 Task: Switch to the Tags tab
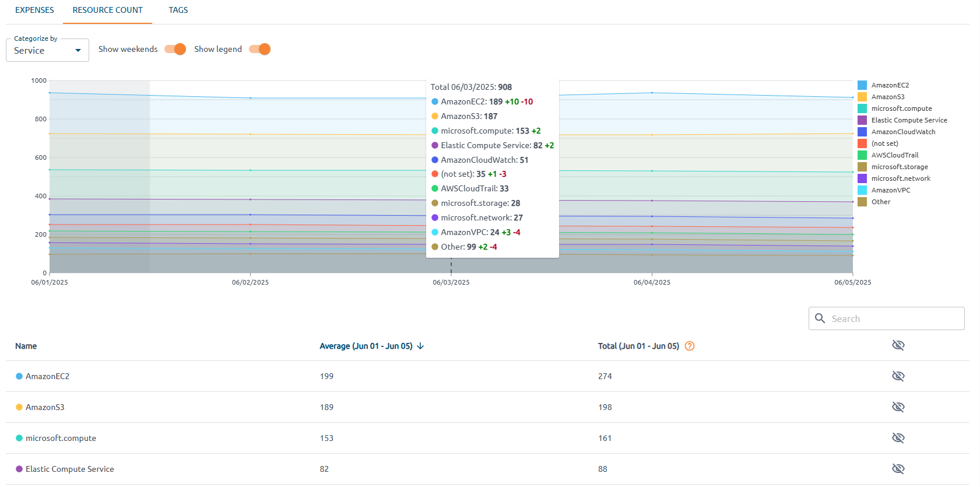tap(178, 10)
